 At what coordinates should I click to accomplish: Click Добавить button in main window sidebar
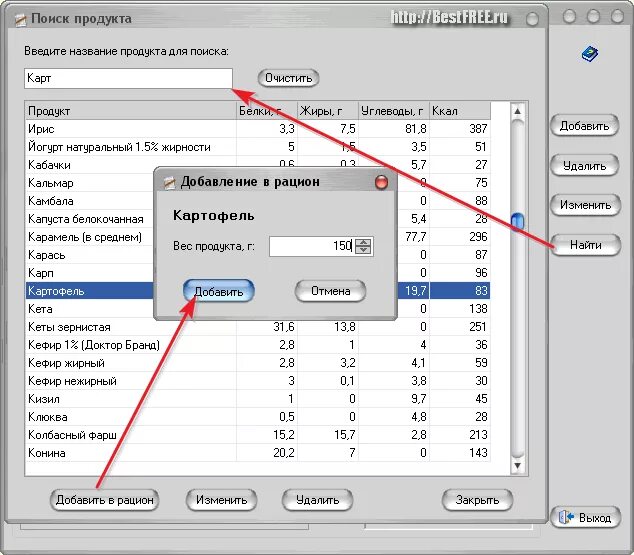click(x=585, y=126)
